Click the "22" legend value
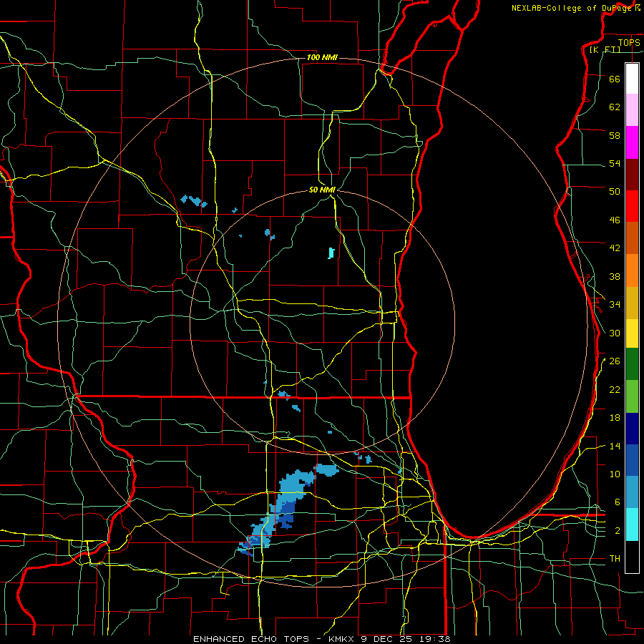644x644 pixels. (x=615, y=389)
